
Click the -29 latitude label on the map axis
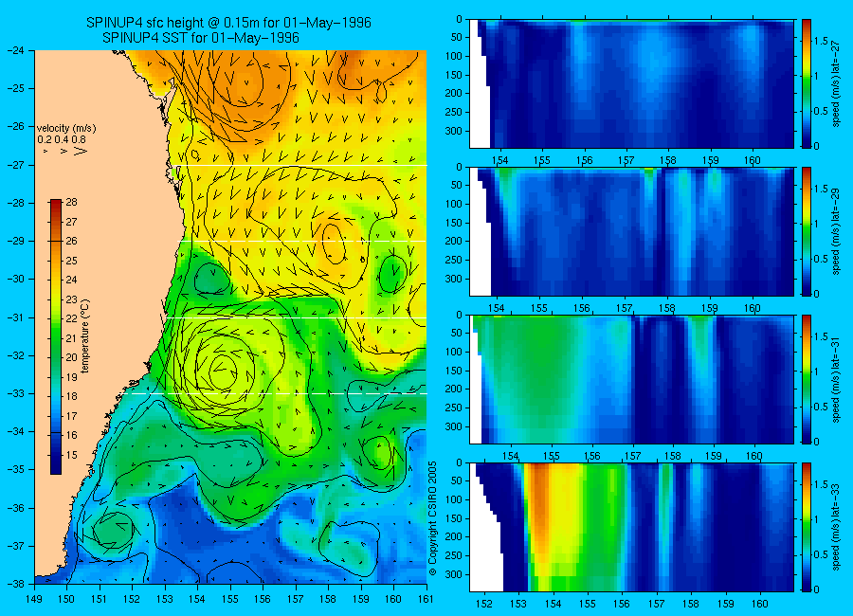tap(16, 241)
